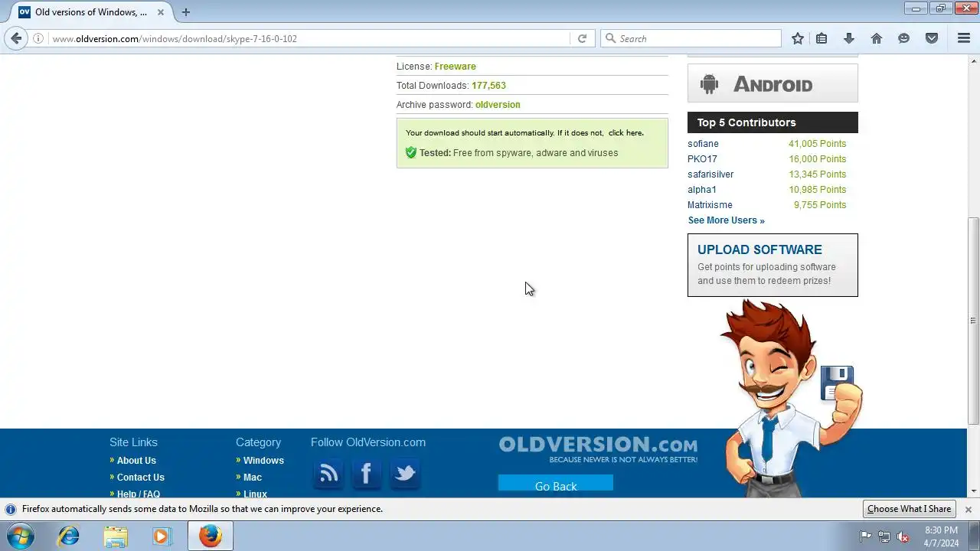The image size is (980, 551).
Task: Open the Contact Us site link
Action: pyautogui.click(x=140, y=478)
